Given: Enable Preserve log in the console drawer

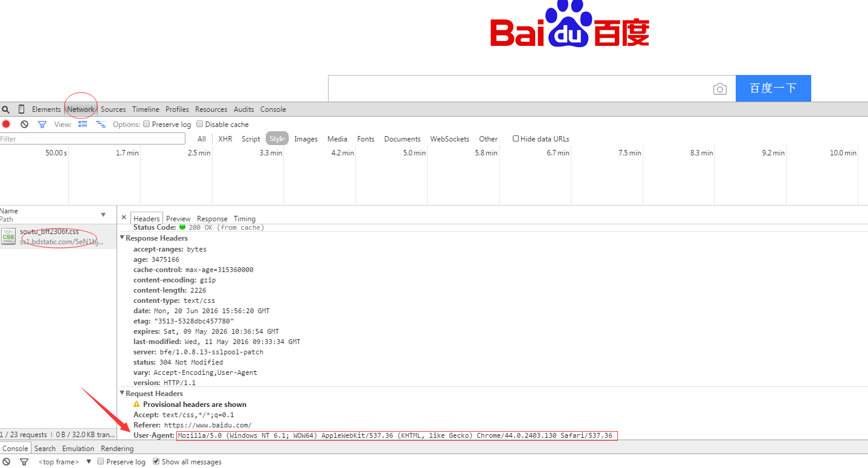Looking at the screenshot, I should (x=101, y=461).
